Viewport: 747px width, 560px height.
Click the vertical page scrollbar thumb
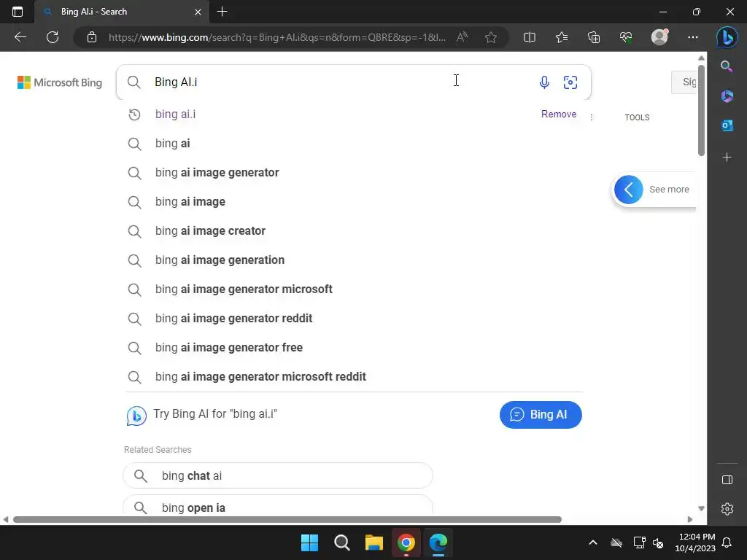point(701,111)
